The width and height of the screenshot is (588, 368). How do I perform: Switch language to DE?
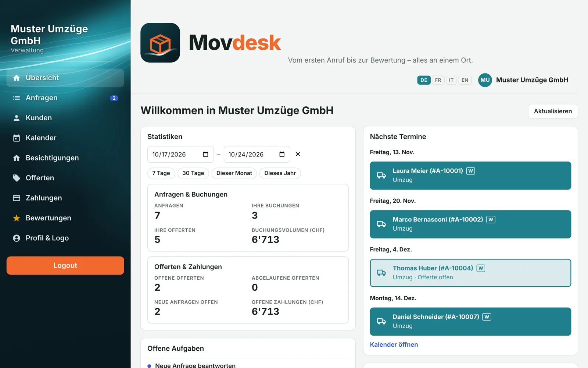[424, 80]
